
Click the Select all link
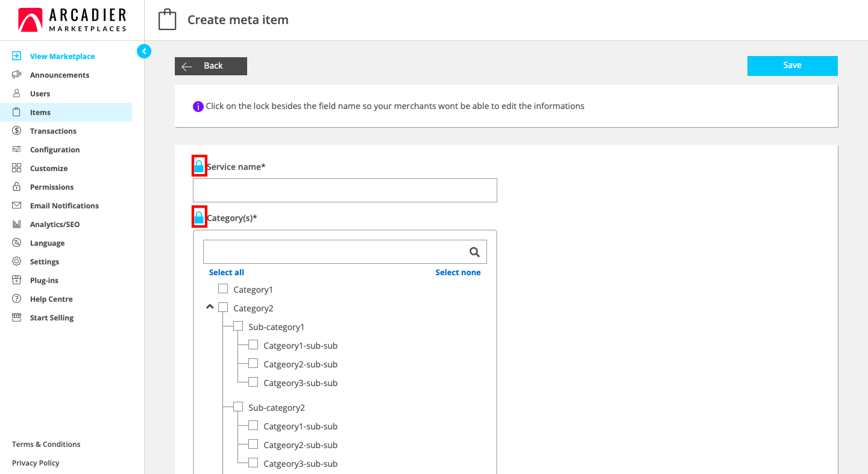pyautogui.click(x=227, y=272)
